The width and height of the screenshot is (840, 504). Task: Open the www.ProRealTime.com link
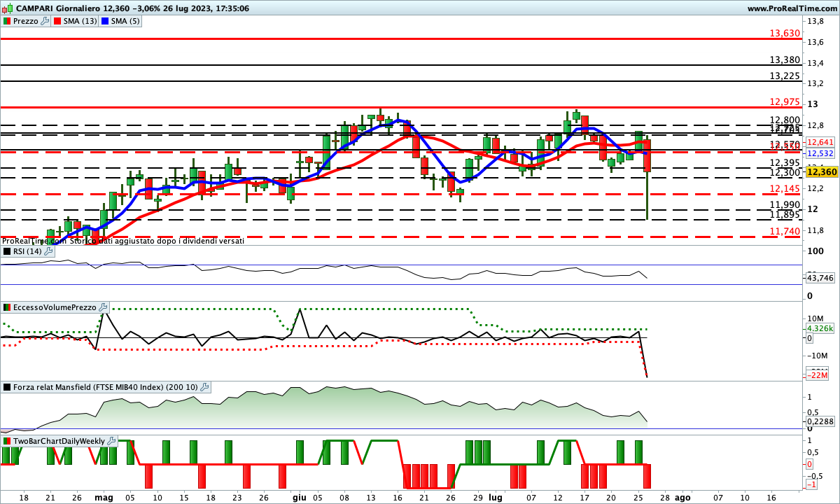[x=791, y=8]
